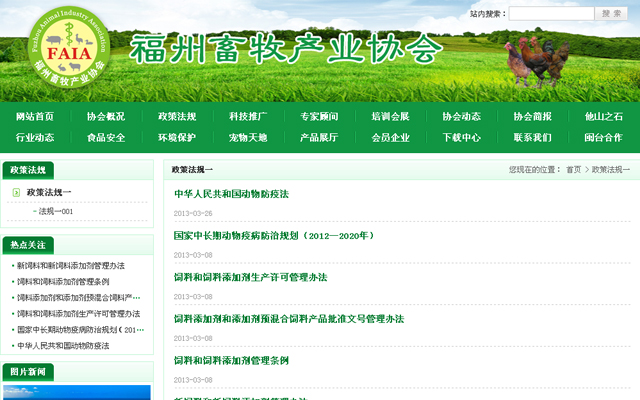Select 他山之石 in navigation
This screenshot has width=640, height=400.
pyautogui.click(x=603, y=117)
